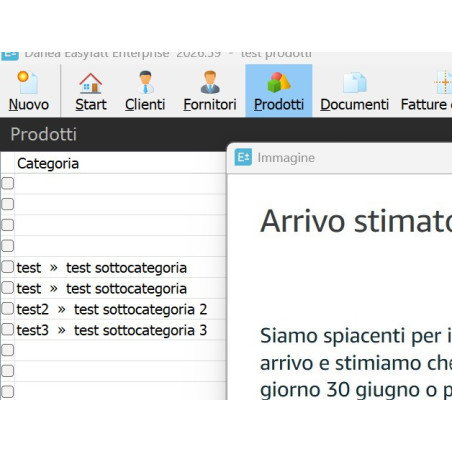Click the Immagine window title
Image resolution: width=452 pixels, height=452 pixels.
click(286, 158)
